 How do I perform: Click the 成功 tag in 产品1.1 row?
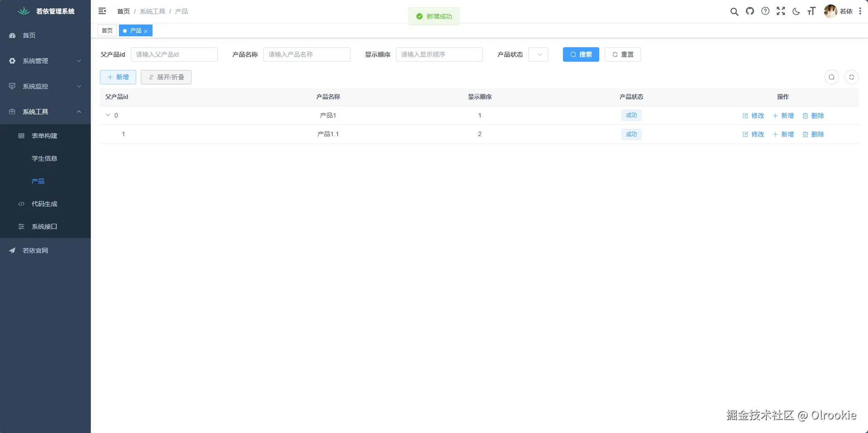pos(631,134)
